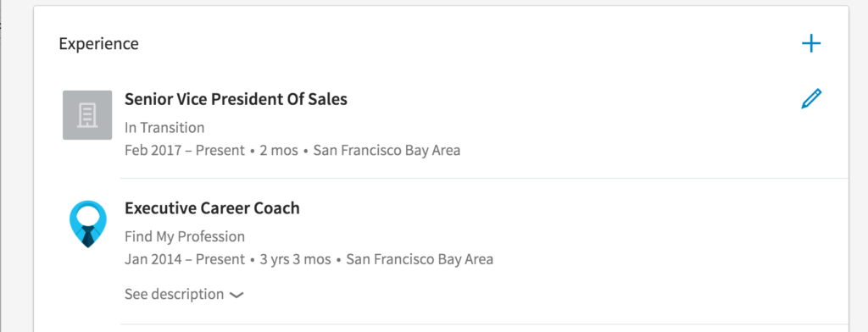Select the word Present in the Coach role
The width and height of the screenshot is (868, 332).
click(220, 259)
